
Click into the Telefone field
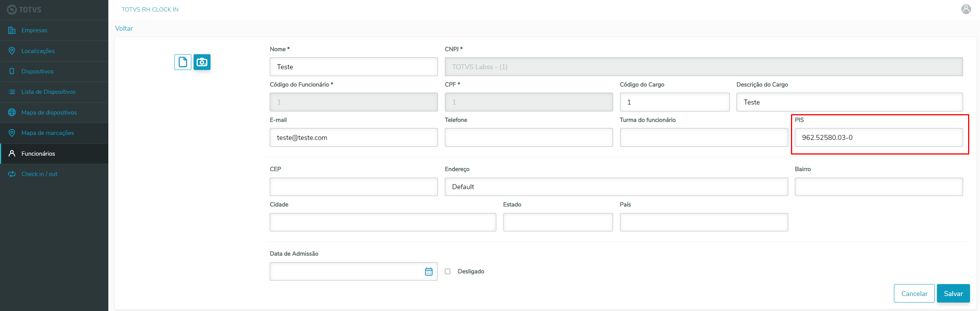pos(529,138)
